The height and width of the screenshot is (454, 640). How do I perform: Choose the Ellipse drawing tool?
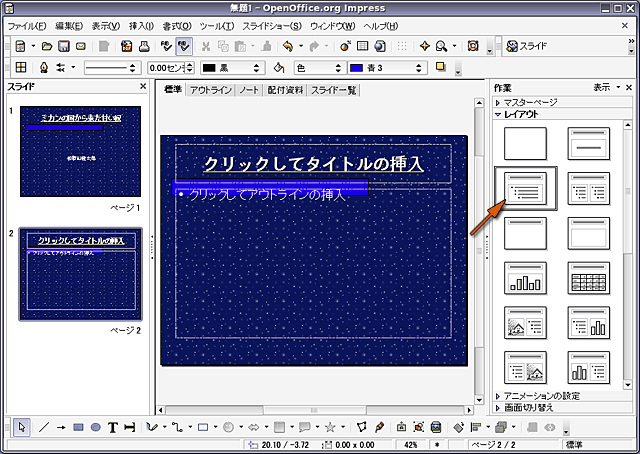[x=96, y=427]
